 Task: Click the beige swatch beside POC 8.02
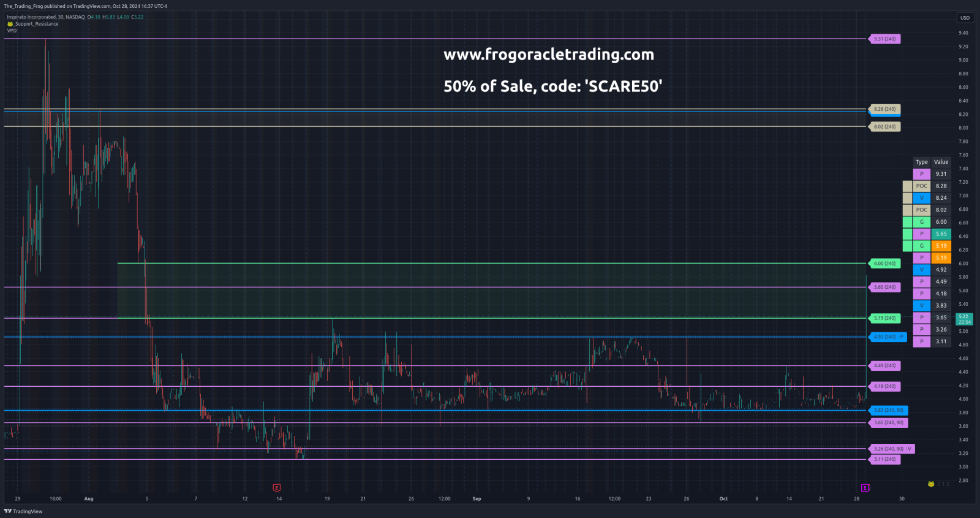[x=907, y=210]
